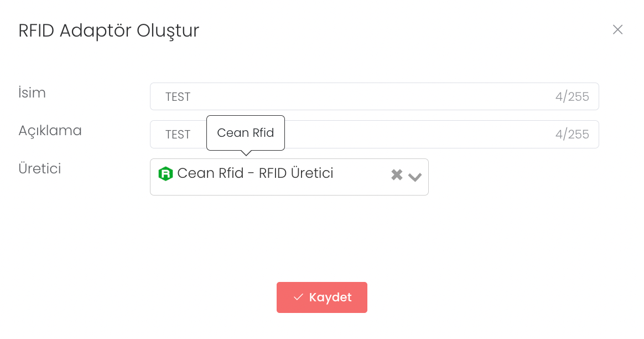The width and height of the screenshot is (644, 339).
Task: Click the Açıklama field label
Action: pos(50,131)
